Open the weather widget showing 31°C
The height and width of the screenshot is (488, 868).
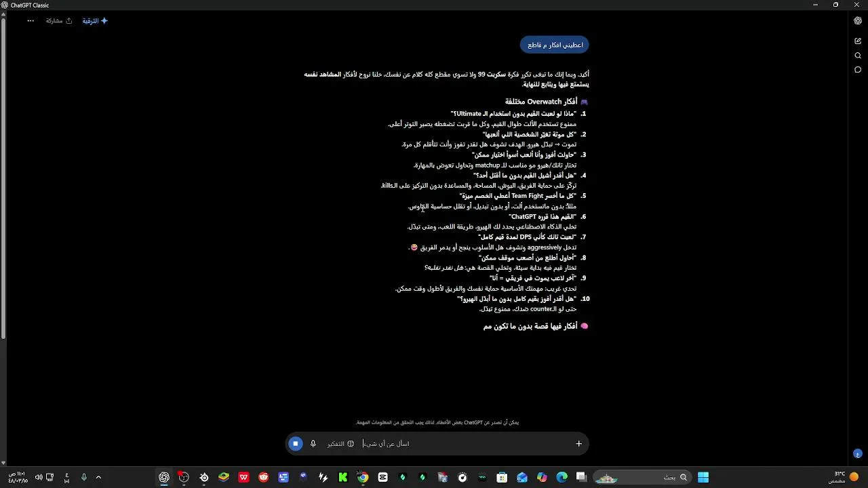click(x=845, y=477)
